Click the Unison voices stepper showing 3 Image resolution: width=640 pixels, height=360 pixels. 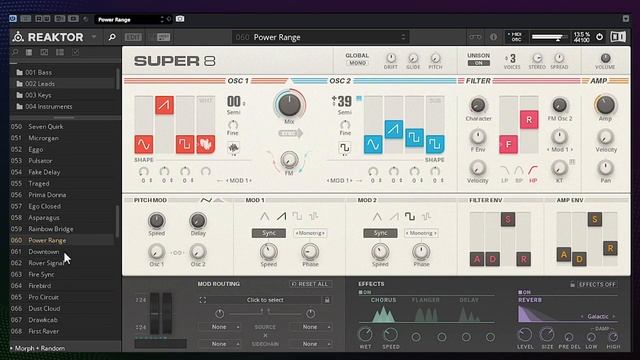(x=511, y=58)
